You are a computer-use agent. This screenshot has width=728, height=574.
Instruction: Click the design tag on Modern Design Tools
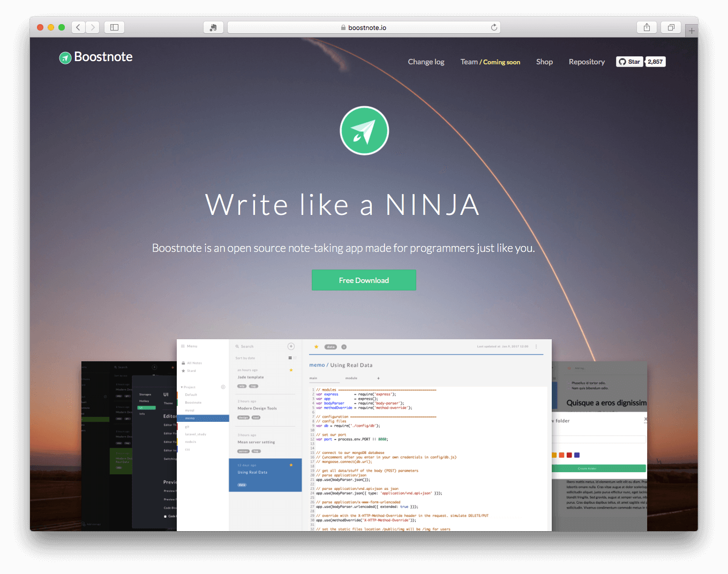(x=243, y=418)
